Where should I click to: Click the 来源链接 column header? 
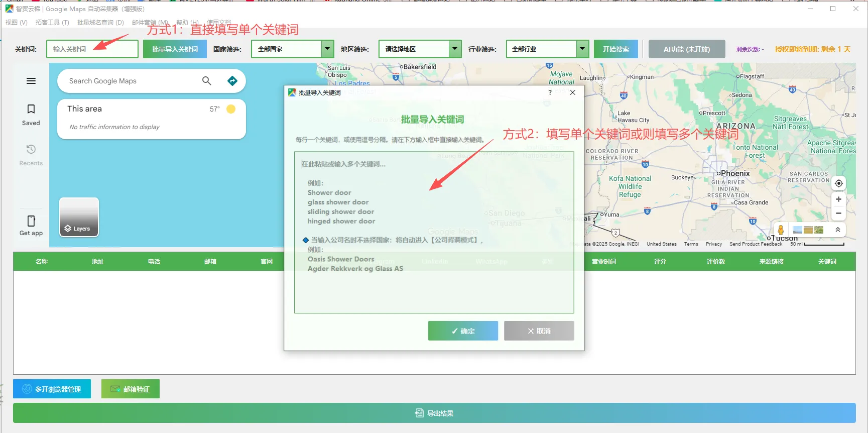[772, 262]
